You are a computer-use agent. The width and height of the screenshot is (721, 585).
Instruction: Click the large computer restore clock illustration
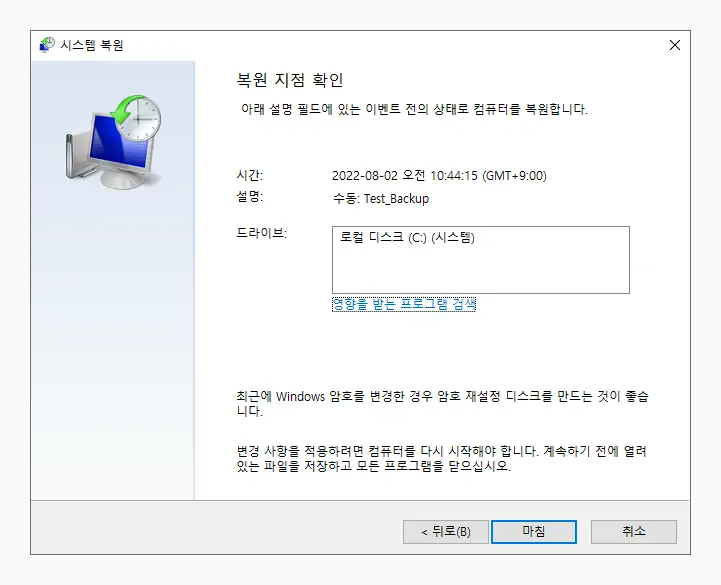coord(113,142)
